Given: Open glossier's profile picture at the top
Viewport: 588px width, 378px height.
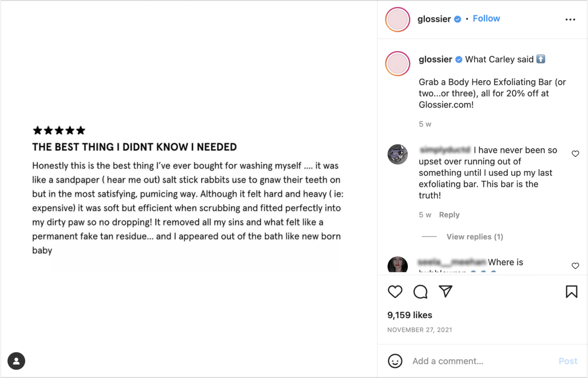Looking at the screenshot, I should click(x=397, y=19).
